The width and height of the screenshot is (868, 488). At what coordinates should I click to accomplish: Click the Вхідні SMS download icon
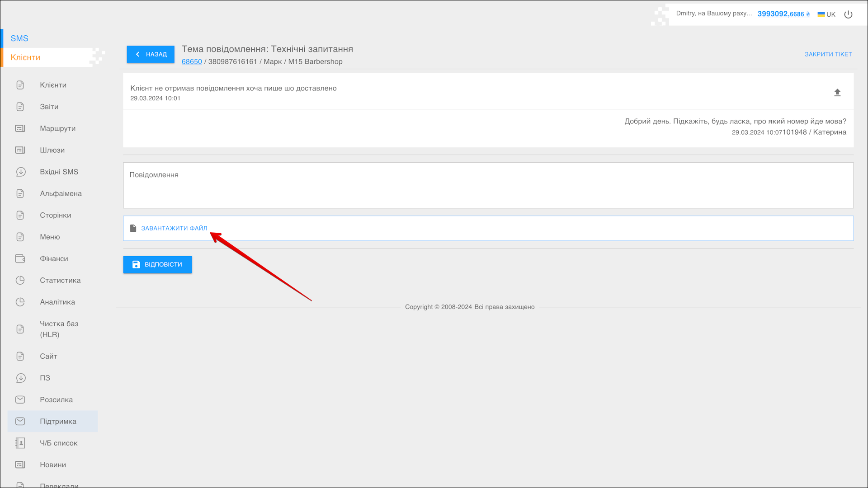tap(20, 172)
